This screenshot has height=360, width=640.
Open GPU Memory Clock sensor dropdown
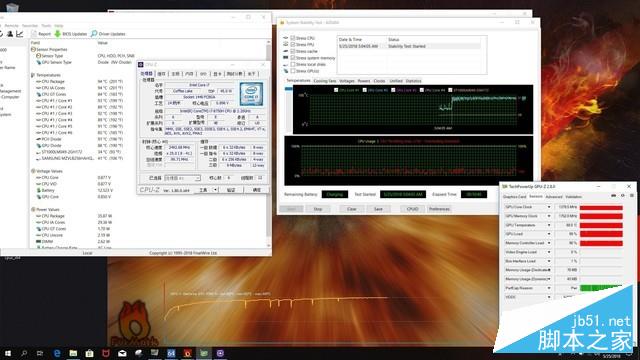(549, 216)
